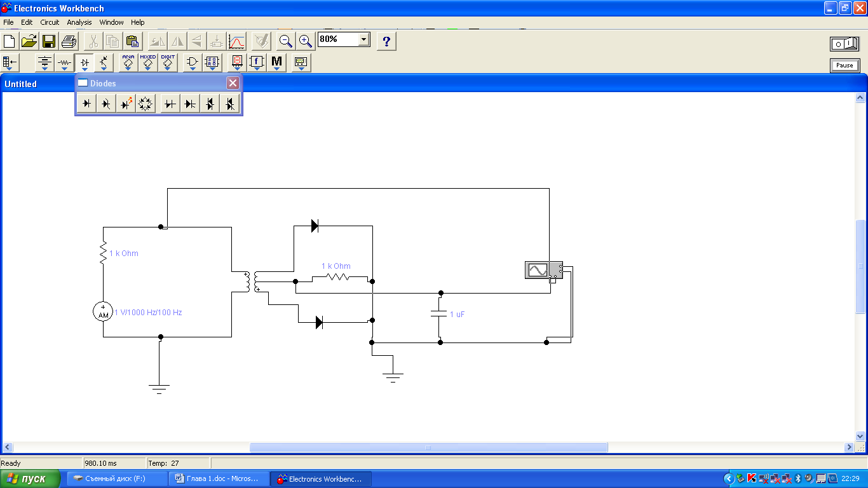Viewport: 868px width, 488px height.
Task: Click the Print toolbar icon
Action: pos(69,42)
